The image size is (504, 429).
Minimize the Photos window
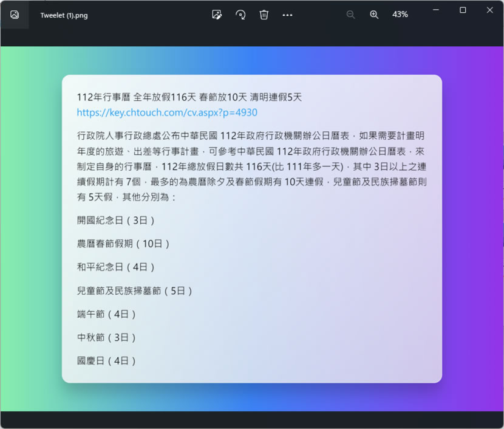pyautogui.click(x=436, y=10)
